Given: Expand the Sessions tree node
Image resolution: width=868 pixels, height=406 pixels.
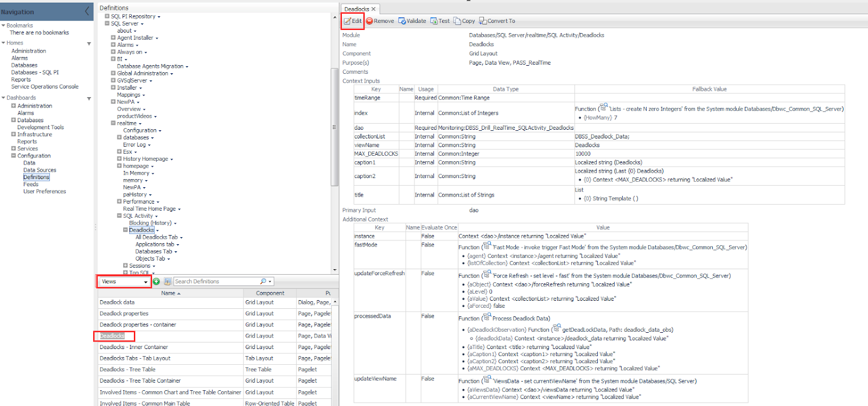Looking at the screenshot, I should [x=125, y=265].
